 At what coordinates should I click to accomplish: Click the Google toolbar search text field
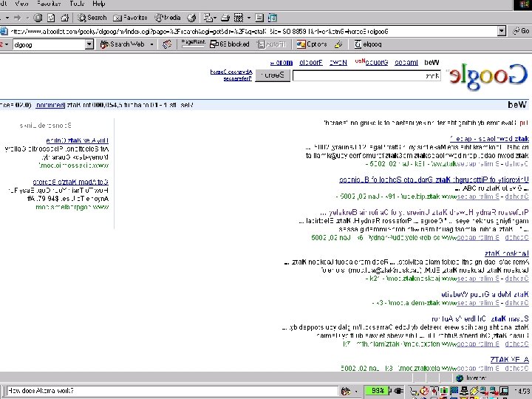[x=50, y=44]
